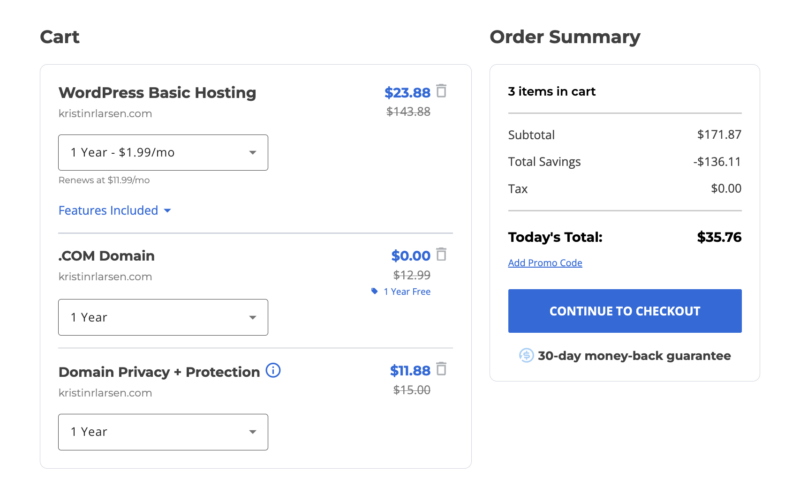Viewport: 800px width, 479px height.
Task: Click the Add Promo Code link
Action: pyautogui.click(x=545, y=263)
